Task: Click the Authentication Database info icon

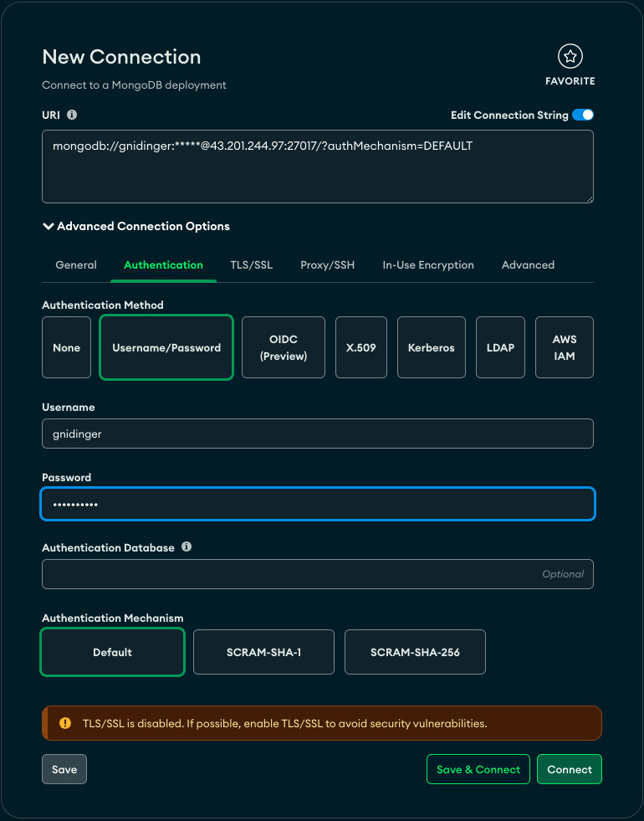Action: (187, 546)
